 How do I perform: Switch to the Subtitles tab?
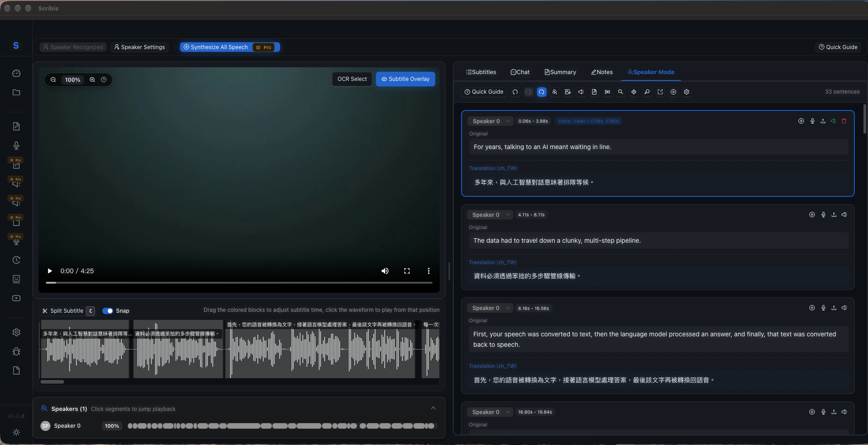481,72
